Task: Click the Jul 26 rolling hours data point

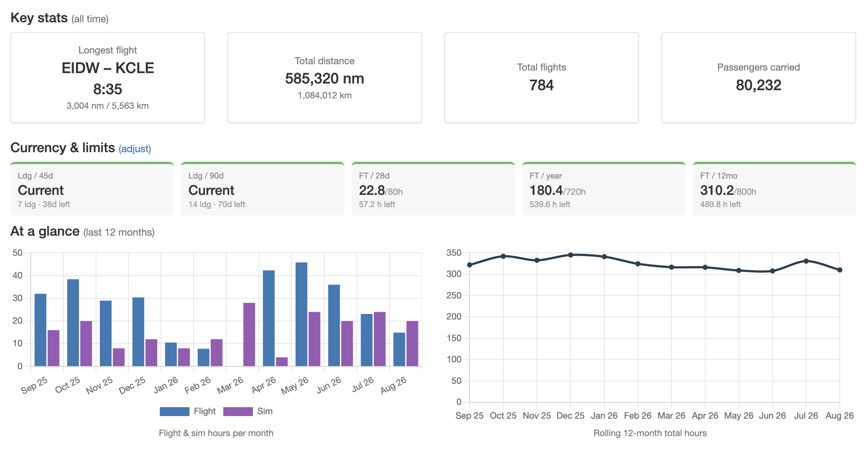Action: pyautogui.click(x=806, y=261)
